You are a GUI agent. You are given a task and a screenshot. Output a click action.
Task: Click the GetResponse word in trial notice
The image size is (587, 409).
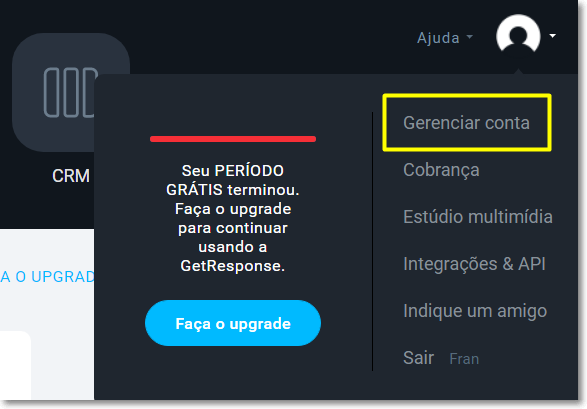pos(232,266)
